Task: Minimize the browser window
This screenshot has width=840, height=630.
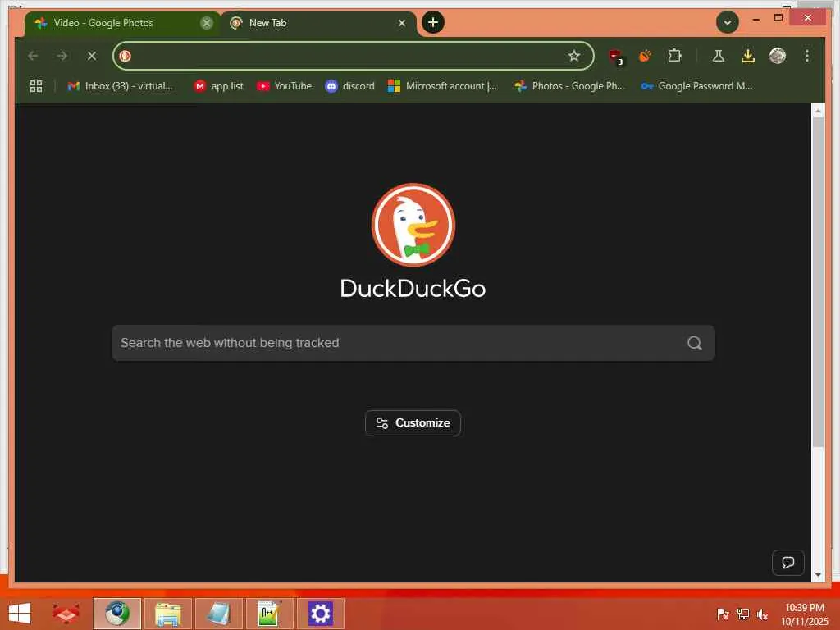Action: click(x=756, y=18)
